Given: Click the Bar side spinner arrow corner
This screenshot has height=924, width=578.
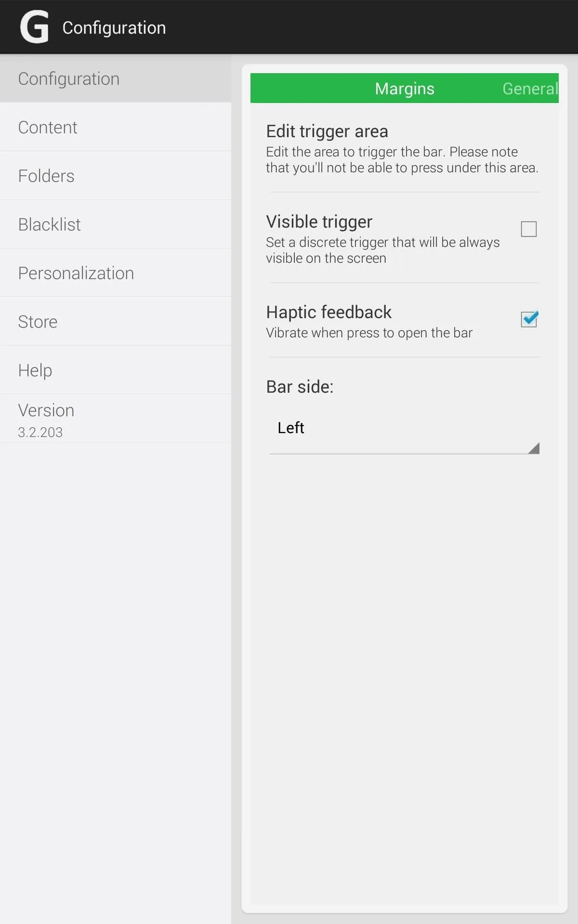Looking at the screenshot, I should click(534, 448).
